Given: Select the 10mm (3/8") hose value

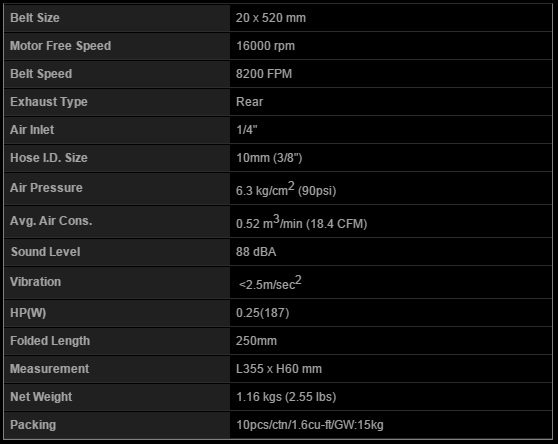Looking at the screenshot, I should [x=269, y=158].
